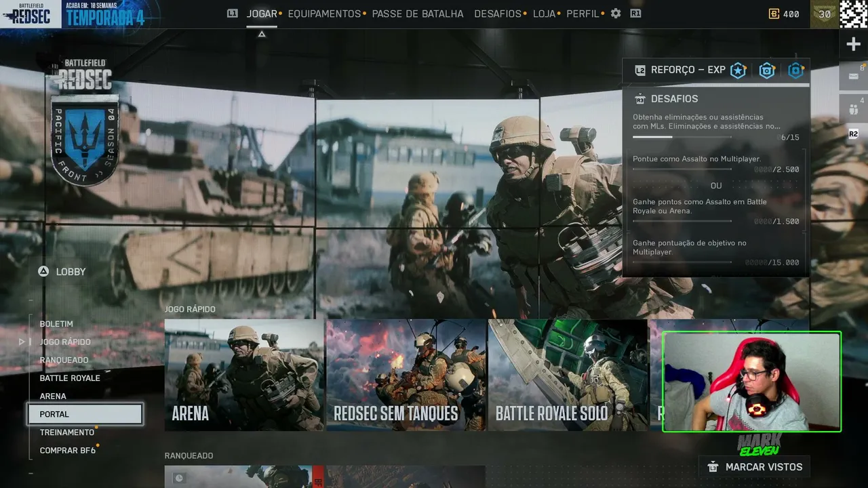The height and width of the screenshot is (488, 868).
Task: Click the R3 prompt beside Desafios
Action: pos(639,99)
